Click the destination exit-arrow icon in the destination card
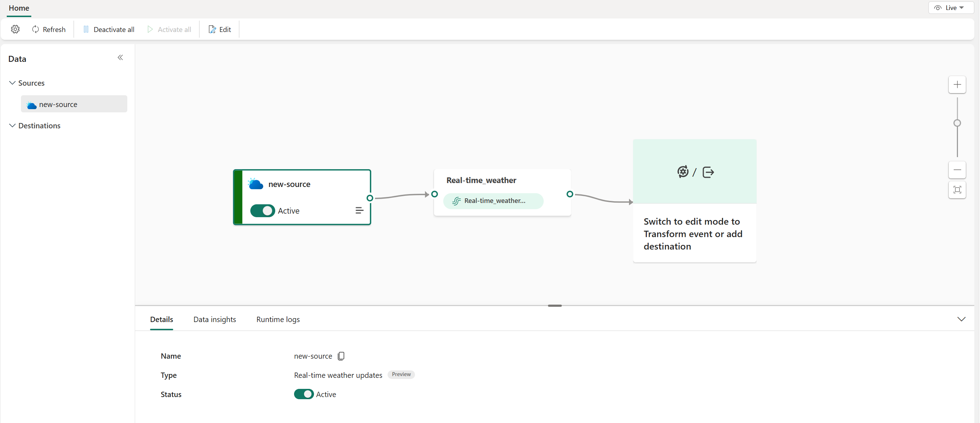The width and height of the screenshot is (980, 423). tap(708, 172)
